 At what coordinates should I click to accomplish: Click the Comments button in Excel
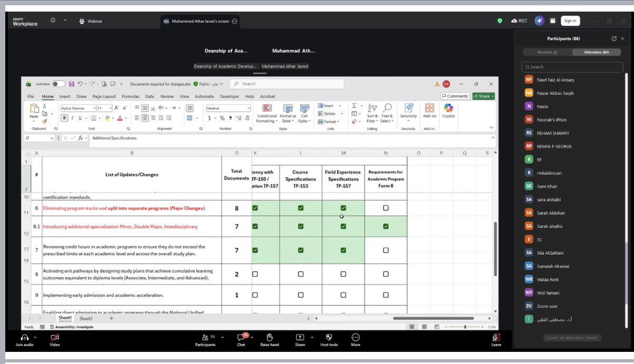[455, 96]
